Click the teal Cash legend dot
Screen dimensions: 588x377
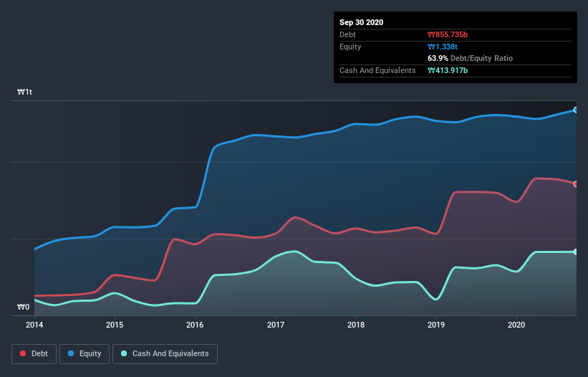click(124, 353)
